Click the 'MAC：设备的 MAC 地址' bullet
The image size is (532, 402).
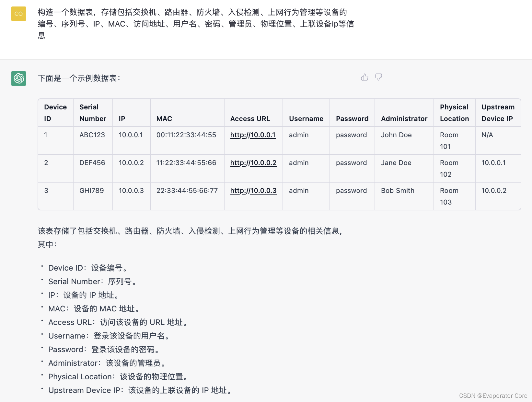coord(94,309)
